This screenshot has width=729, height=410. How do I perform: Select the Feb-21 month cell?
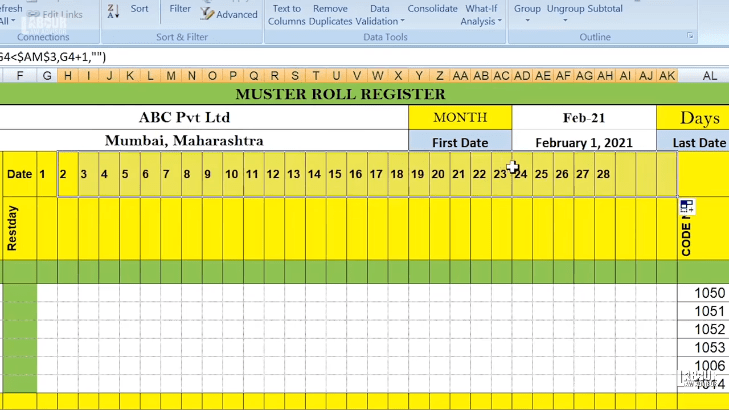click(584, 118)
